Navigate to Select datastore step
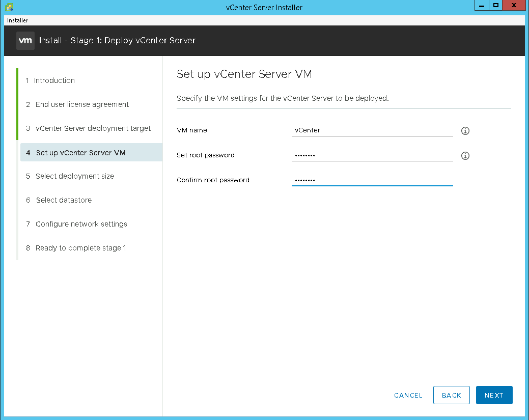Image resolution: width=529 pixels, height=420 pixels. 64,200
